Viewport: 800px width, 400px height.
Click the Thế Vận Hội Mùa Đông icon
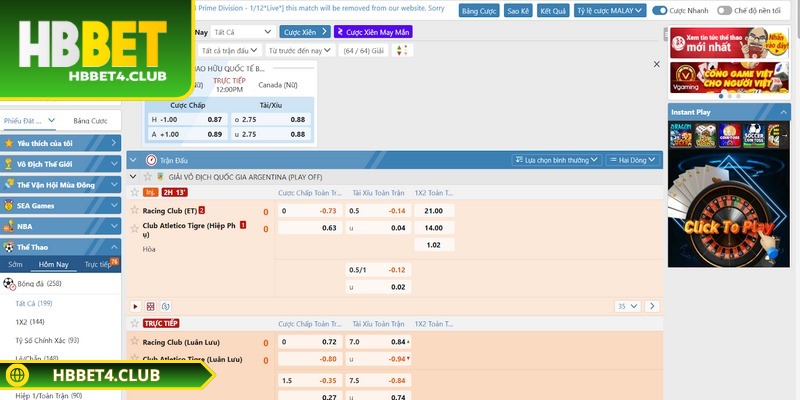[9, 185]
